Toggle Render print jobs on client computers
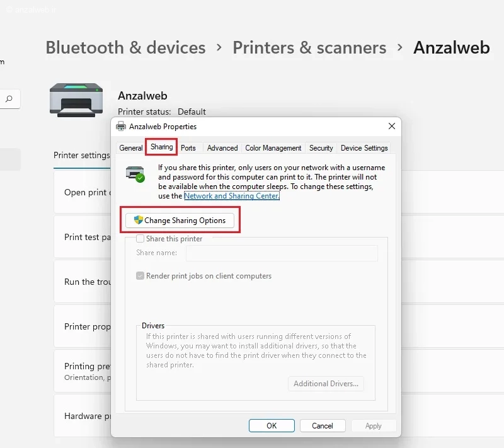This screenshot has width=504, height=448. click(x=140, y=276)
